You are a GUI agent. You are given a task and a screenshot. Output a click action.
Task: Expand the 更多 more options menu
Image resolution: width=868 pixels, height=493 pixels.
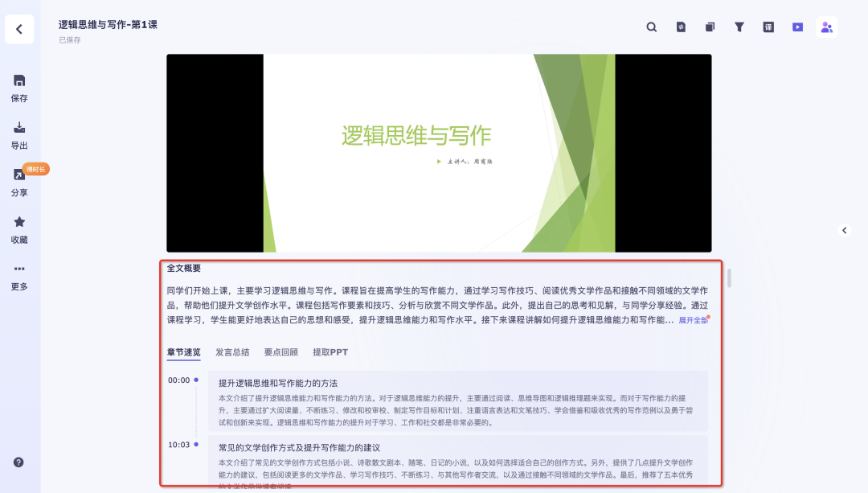click(18, 270)
